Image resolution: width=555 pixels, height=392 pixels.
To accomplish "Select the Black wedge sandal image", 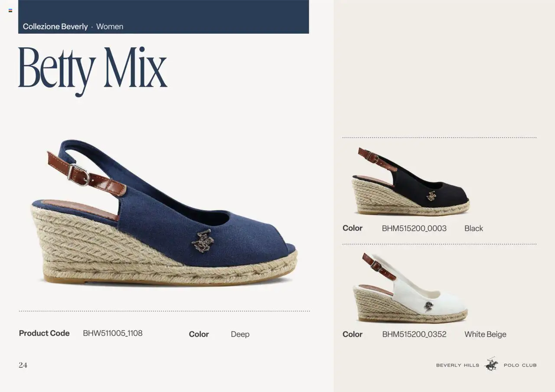I will (411, 181).
